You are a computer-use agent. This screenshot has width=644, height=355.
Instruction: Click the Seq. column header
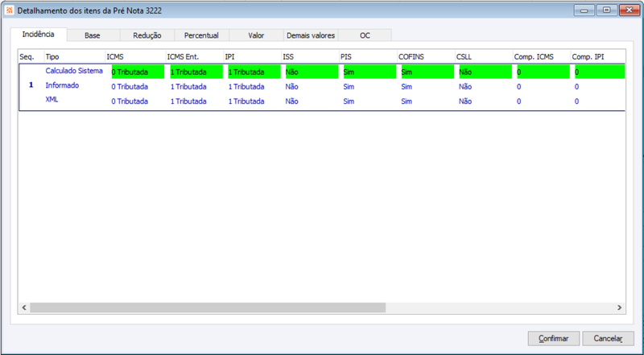pyautogui.click(x=31, y=57)
